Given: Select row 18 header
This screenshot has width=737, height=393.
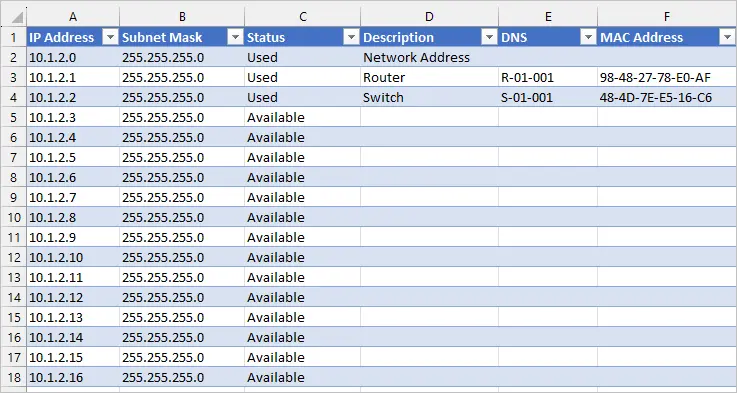Looking at the screenshot, I should 13,377.
